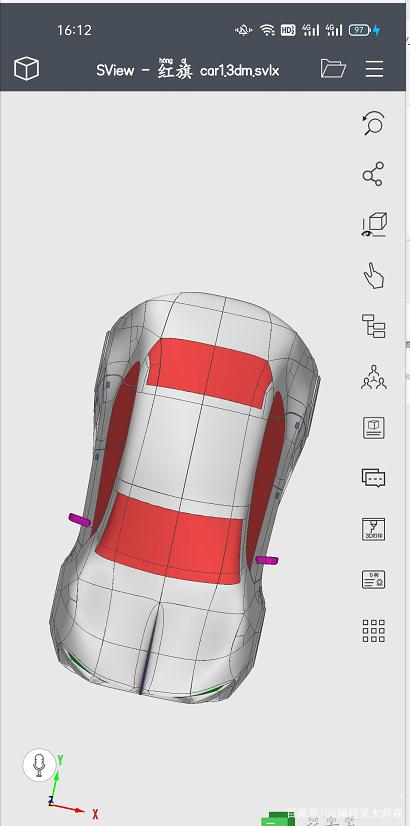Tap the 3D model document icon

374,428
